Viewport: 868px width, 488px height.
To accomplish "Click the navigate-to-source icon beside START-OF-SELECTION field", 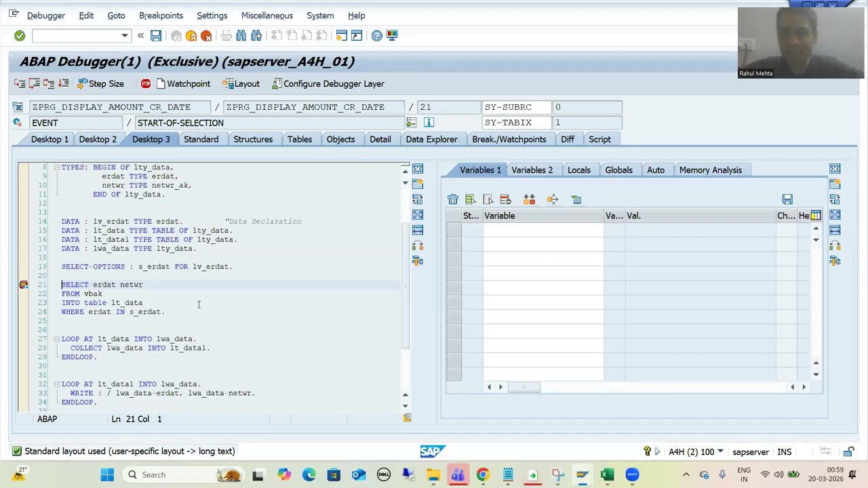I will click(411, 123).
